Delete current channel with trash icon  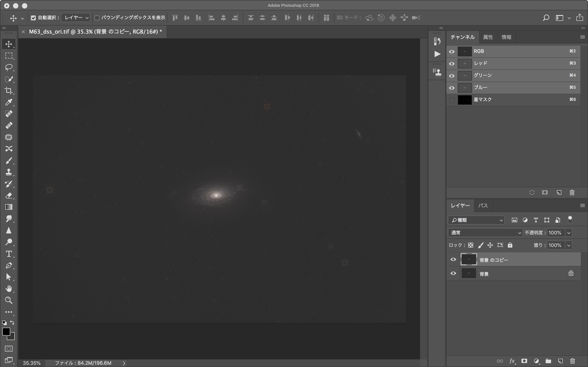coord(572,193)
